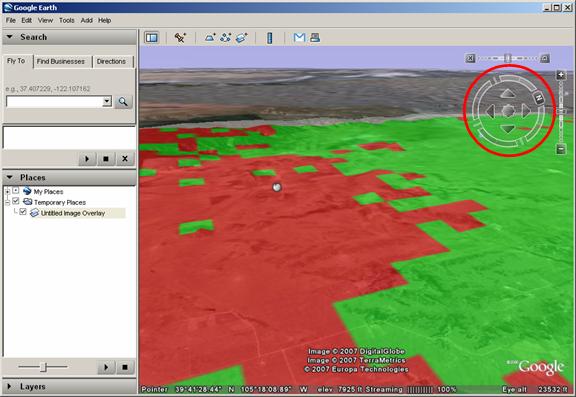Image resolution: width=576 pixels, height=397 pixels.
Task: Click the Print icon in toolbar
Action: click(315, 37)
